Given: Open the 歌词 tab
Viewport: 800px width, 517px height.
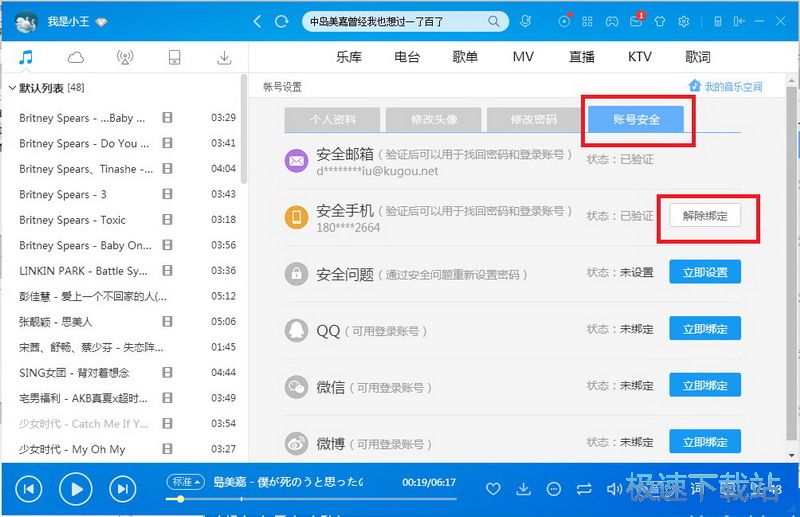Looking at the screenshot, I should click(x=698, y=57).
